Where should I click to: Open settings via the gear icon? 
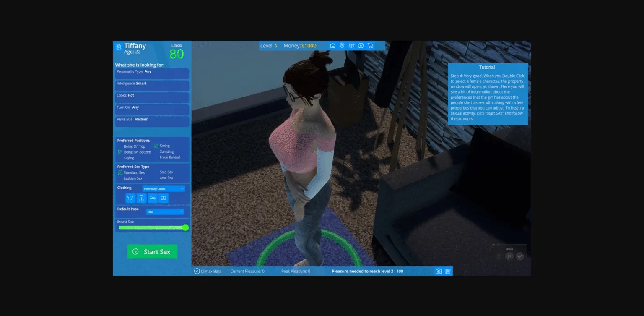coord(361,46)
